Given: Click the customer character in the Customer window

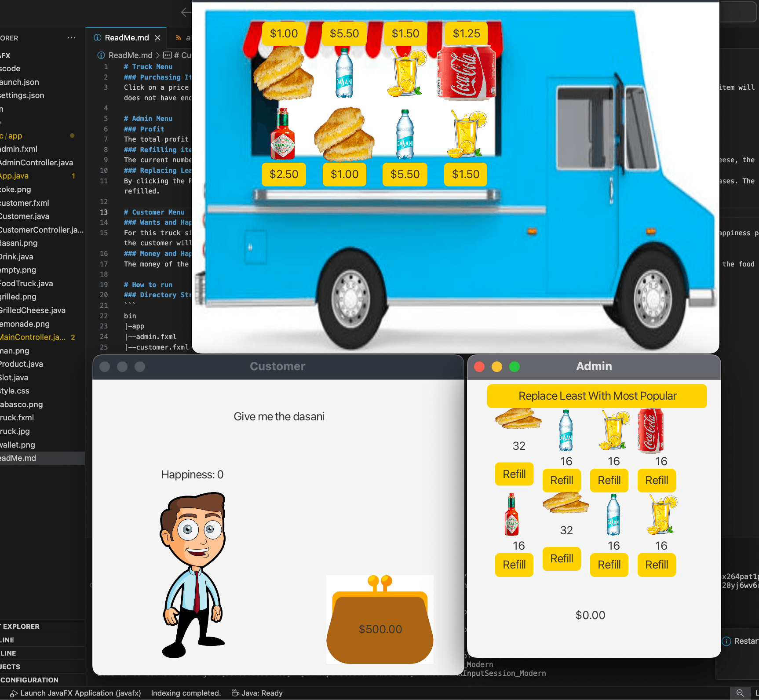Looking at the screenshot, I should click(x=193, y=572).
